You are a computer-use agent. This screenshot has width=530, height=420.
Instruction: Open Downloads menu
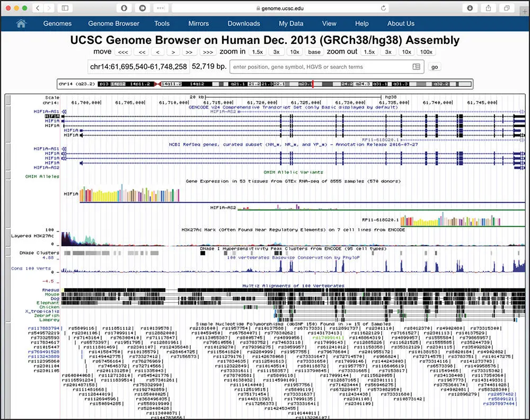point(244,23)
